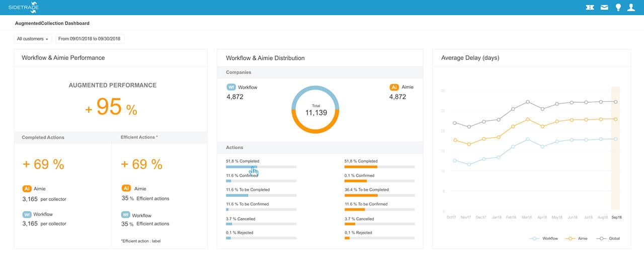Click the + 95 % augmented performance value
Screen dimensions: 644x280
(111, 107)
